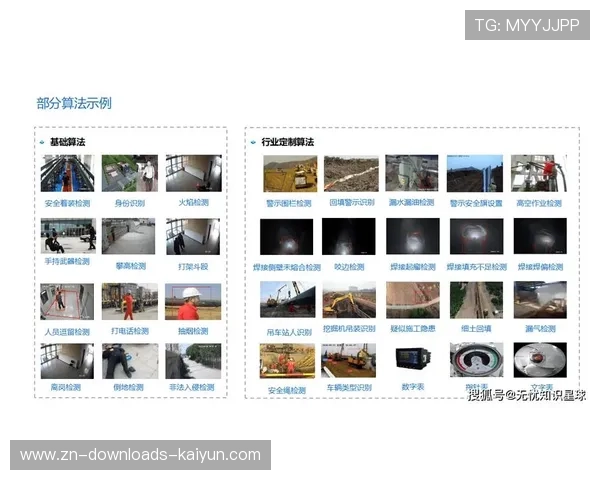Image resolution: width=600 pixels, height=480 pixels.
Task: Open the 打电话检测 thumbnail
Action: click(x=130, y=302)
